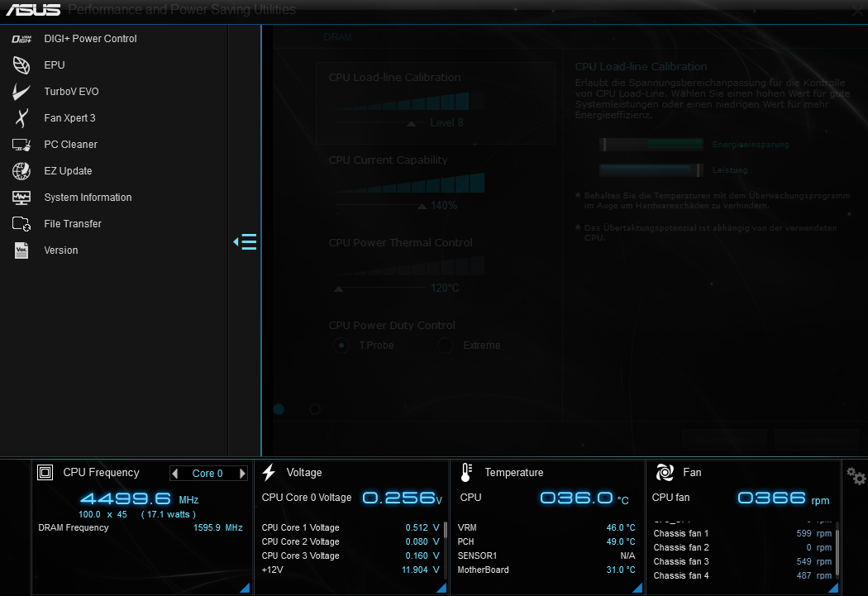Open TurboV EVO menu entry
Screen dimensions: 868x596
[71, 91]
